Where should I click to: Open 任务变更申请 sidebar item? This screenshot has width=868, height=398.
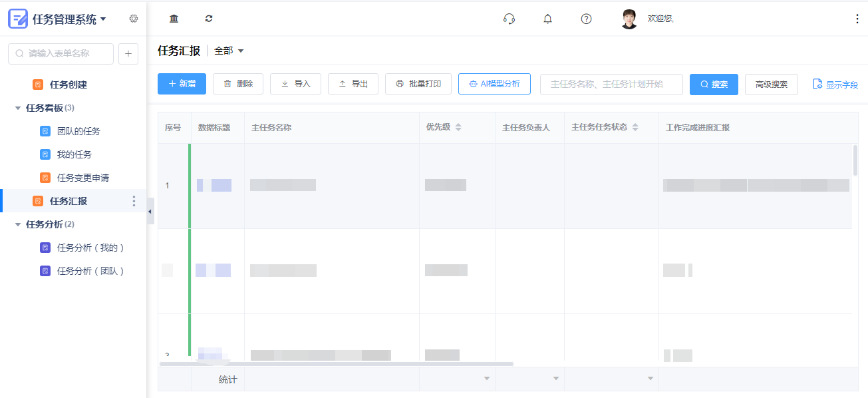[83, 178]
